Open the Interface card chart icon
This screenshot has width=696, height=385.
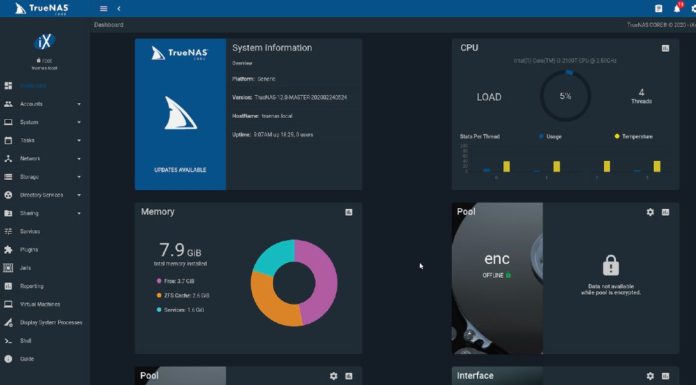pos(665,376)
